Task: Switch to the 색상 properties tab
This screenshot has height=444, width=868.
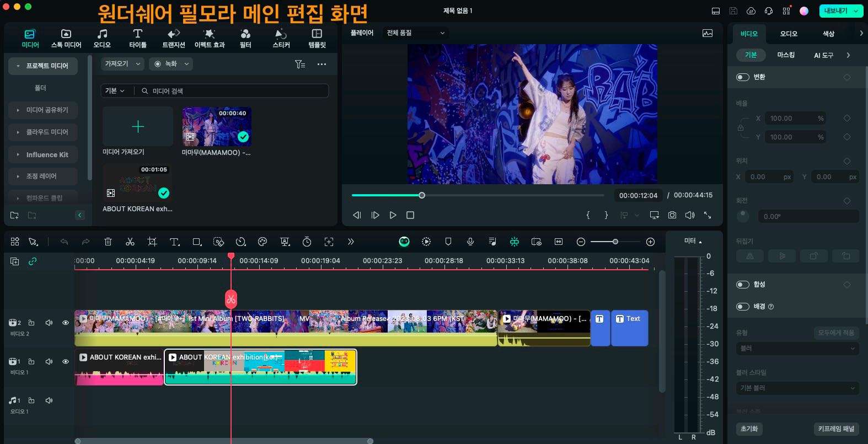Action: coord(828,34)
